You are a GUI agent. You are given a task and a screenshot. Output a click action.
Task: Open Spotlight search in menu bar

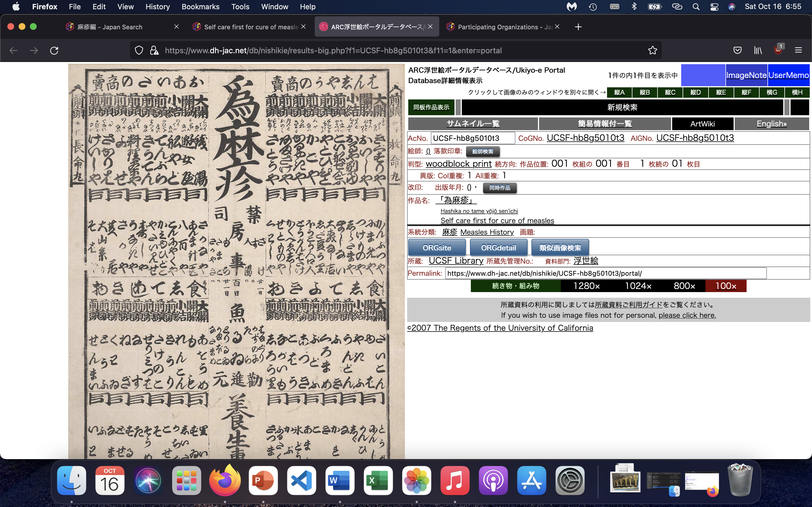tap(696, 7)
